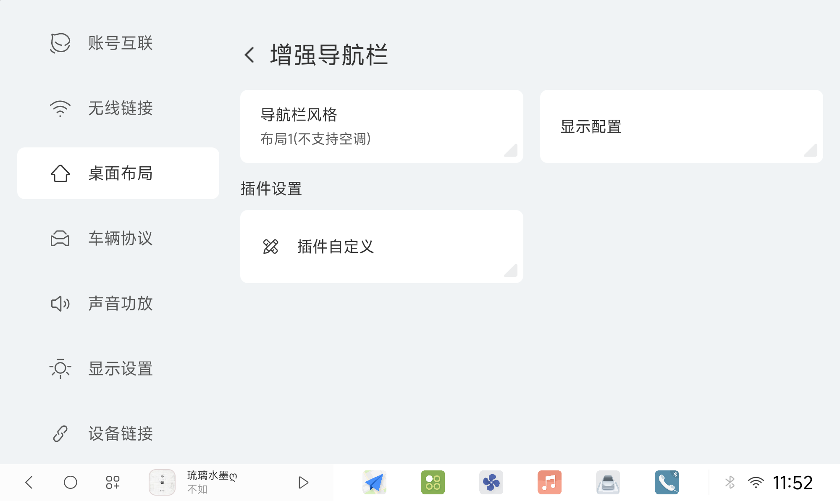Select the 账号互联 sidebar item
The height and width of the screenshot is (504, 840).
click(x=118, y=43)
